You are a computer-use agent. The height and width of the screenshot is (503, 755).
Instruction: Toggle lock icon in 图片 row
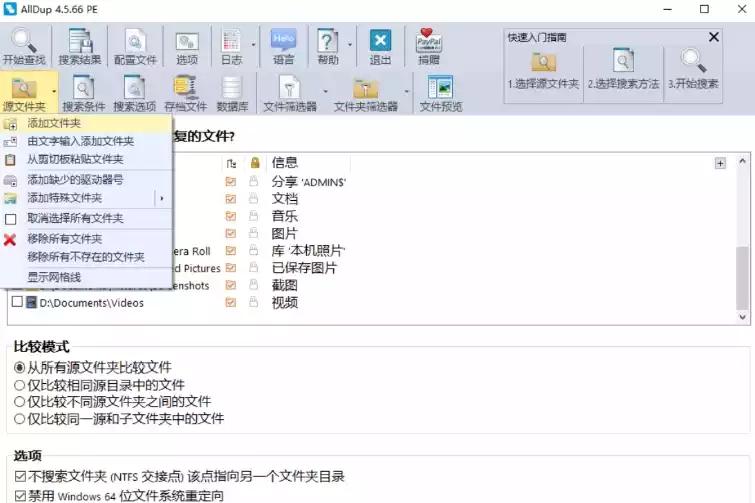coord(254,233)
